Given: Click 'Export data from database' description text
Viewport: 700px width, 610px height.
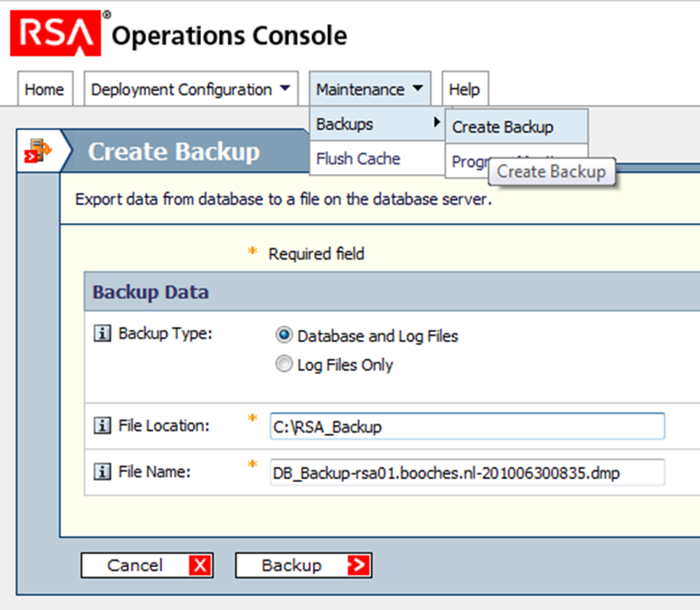Looking at the screenshot, I should (x=284, y=199).
